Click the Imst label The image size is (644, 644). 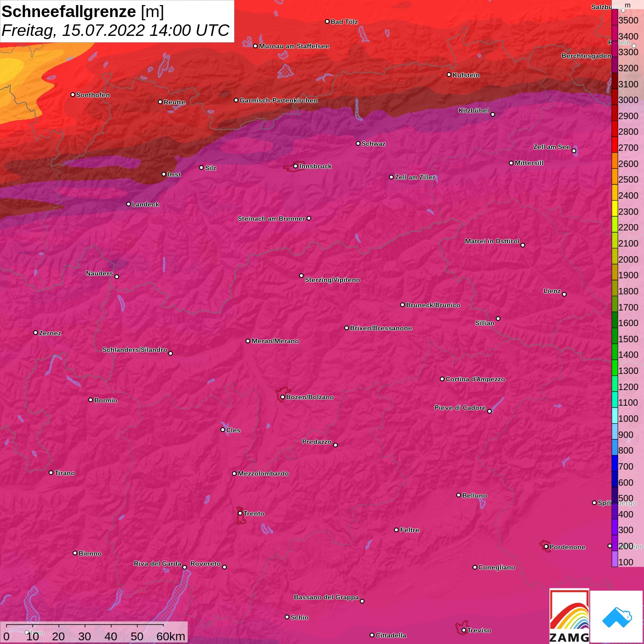[x=174, y=174]
